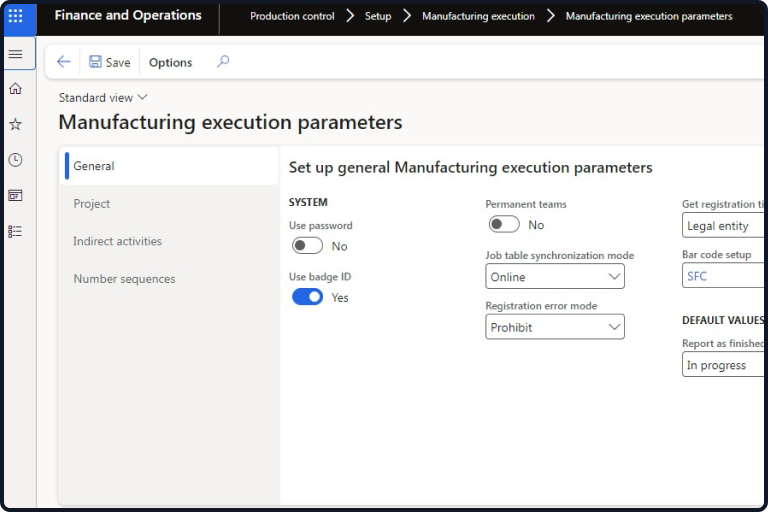This screenshot has width=768, height=512.
Task: Toggle the Use password switch
Action: [x=307, y=245]
